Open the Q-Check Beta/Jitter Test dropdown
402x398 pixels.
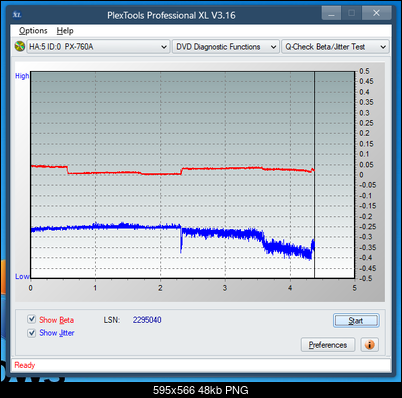(335, 47)
